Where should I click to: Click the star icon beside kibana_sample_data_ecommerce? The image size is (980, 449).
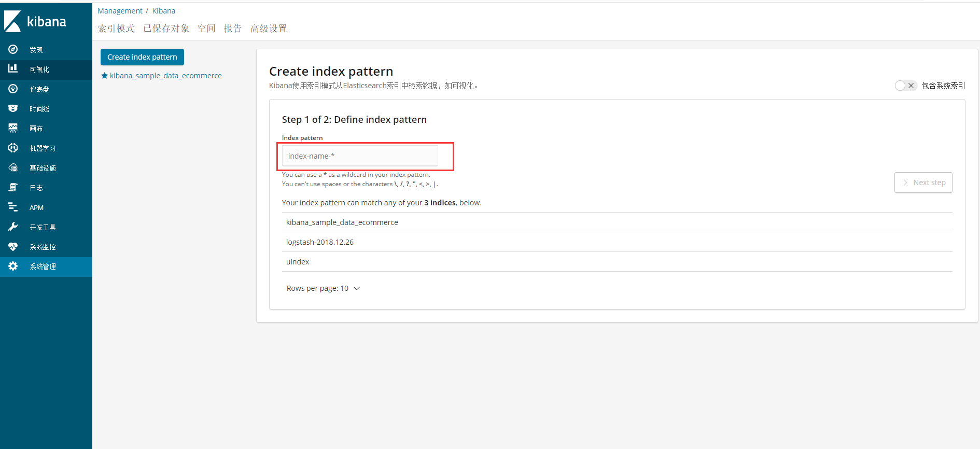pos(104,76)
